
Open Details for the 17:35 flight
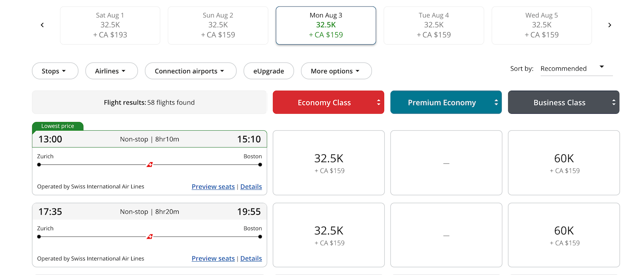tap(251, 258)
